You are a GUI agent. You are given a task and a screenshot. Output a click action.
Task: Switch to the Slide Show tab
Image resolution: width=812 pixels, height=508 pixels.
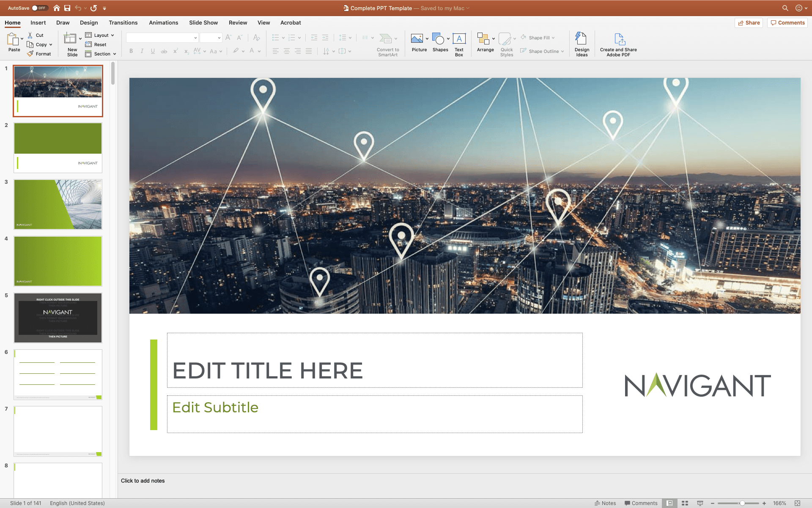203,23
